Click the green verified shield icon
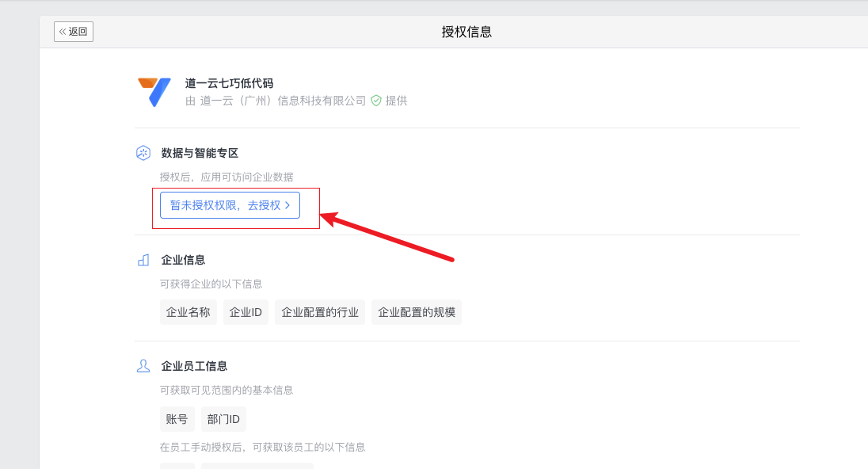868x469 pixels. point(376,101)
